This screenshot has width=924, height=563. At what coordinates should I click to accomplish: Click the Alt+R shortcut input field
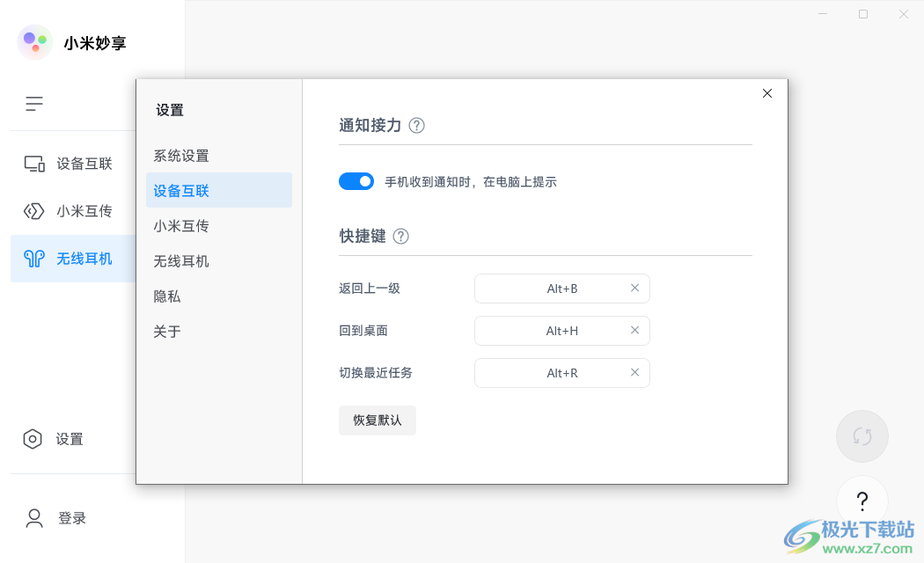click(562, 372)
